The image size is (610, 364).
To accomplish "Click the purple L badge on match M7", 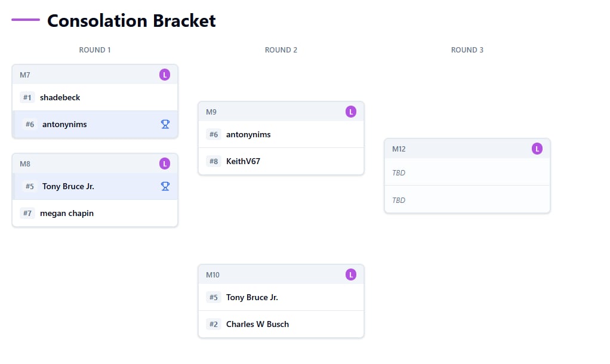I will (165, 75).
